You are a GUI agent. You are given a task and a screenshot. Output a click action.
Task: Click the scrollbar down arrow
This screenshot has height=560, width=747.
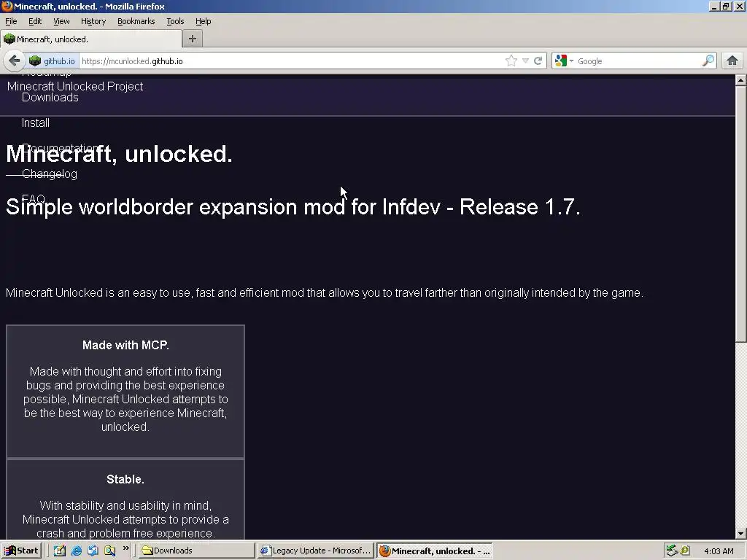[x=741, y=534]
